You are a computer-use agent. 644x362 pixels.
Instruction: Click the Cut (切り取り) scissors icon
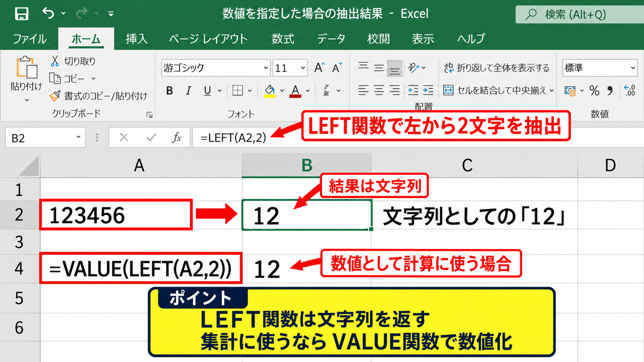pos(55,61)
